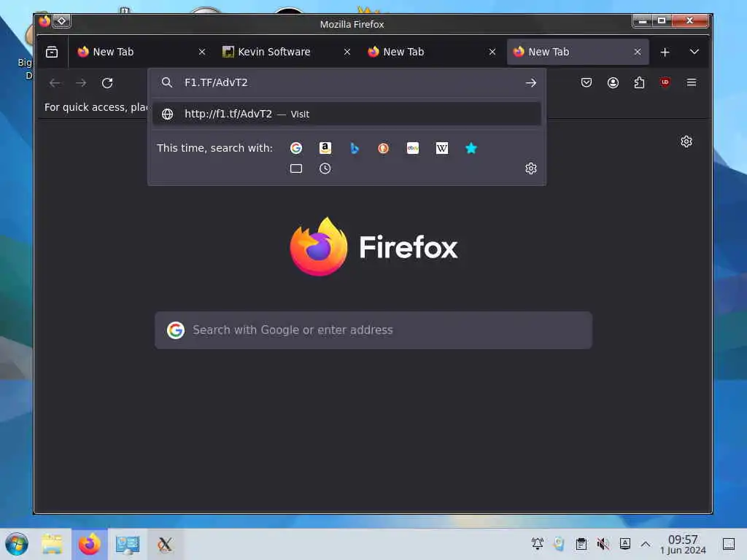
Task: Activate Firefox from the taskbar
Action: coord(90,544)
